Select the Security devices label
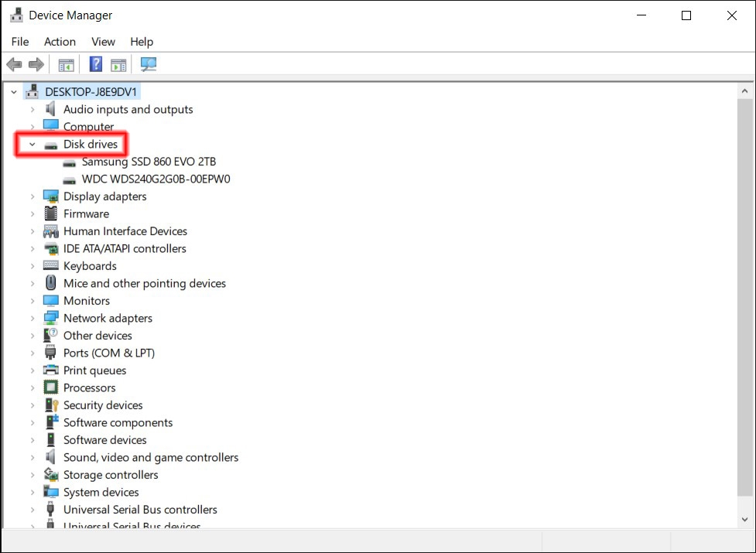The height and width of the screenshot is (553, 756). 103,405
